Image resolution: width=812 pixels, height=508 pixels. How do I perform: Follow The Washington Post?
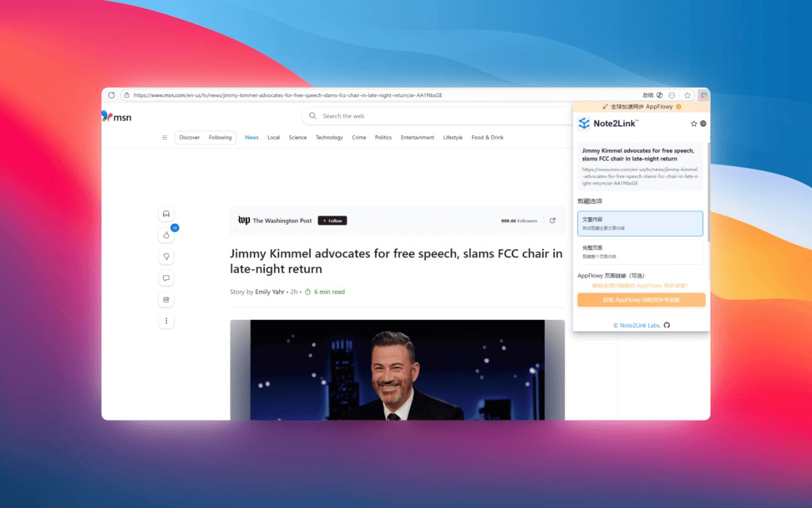click(332, 221)
